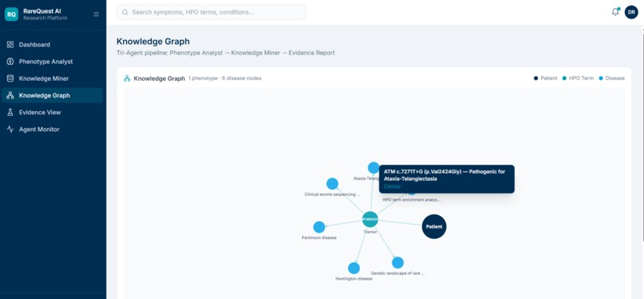Click the Genetic landscape of rare node

click(398, 262)
